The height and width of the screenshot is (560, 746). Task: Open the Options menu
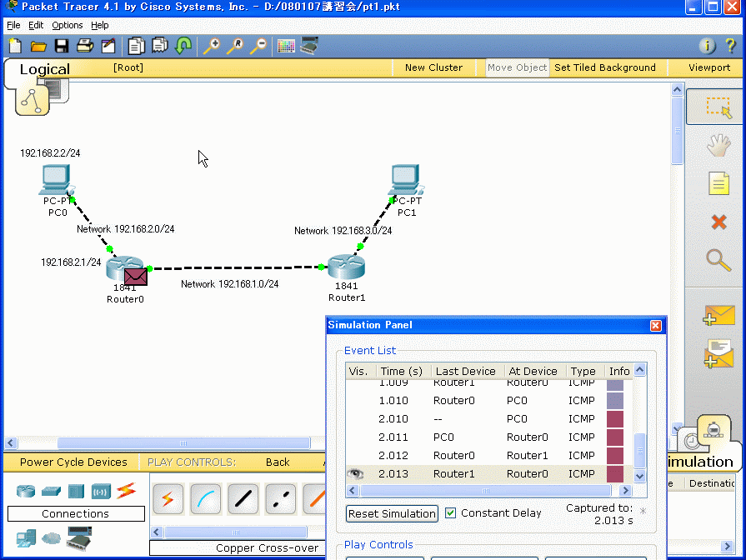(x=67, y=25)
